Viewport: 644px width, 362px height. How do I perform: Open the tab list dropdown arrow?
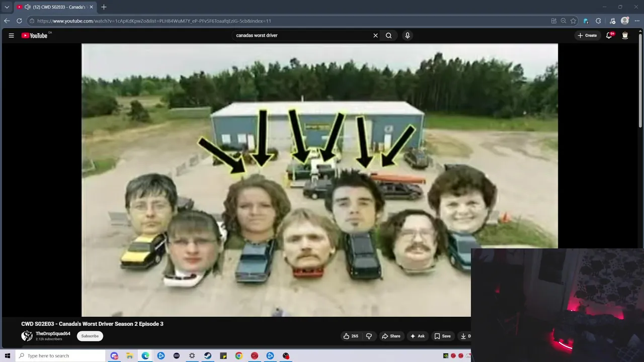pyautogui.click(x=7, y=7)
